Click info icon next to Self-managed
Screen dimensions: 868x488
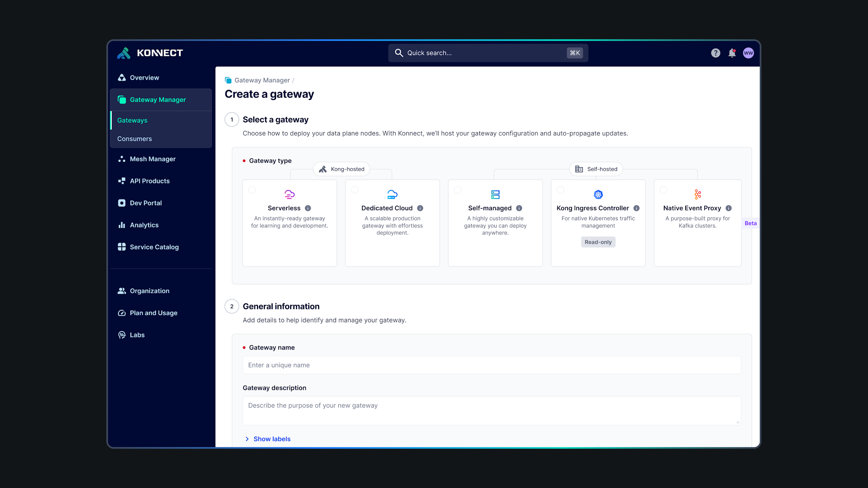(519, 208)
